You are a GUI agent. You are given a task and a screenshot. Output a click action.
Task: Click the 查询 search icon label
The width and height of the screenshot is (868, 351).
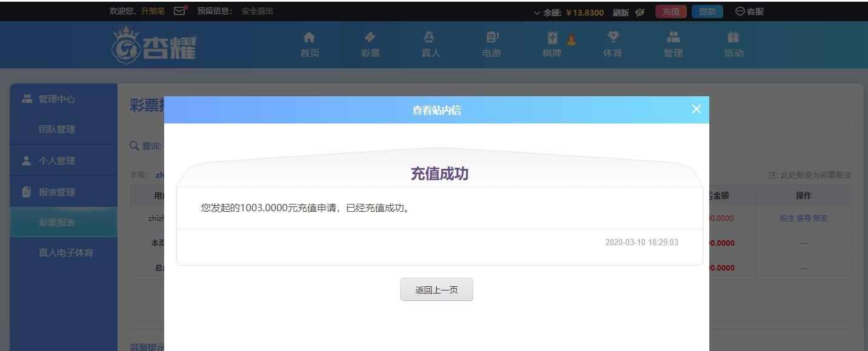point(146,146)
